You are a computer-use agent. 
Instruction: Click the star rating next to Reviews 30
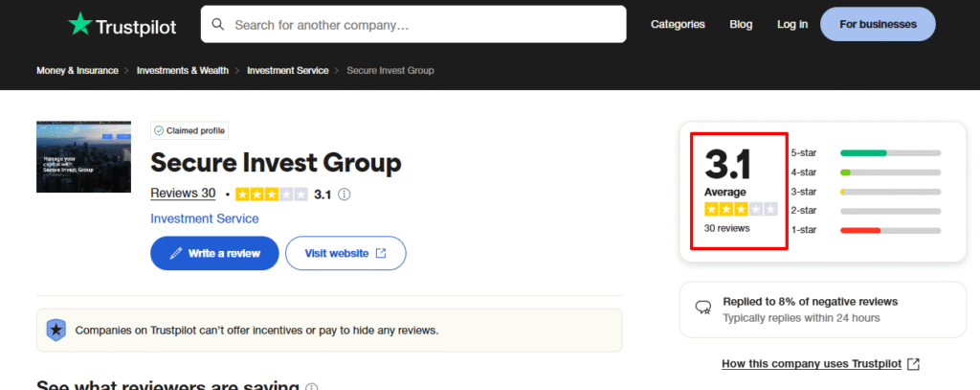point(271,195)
